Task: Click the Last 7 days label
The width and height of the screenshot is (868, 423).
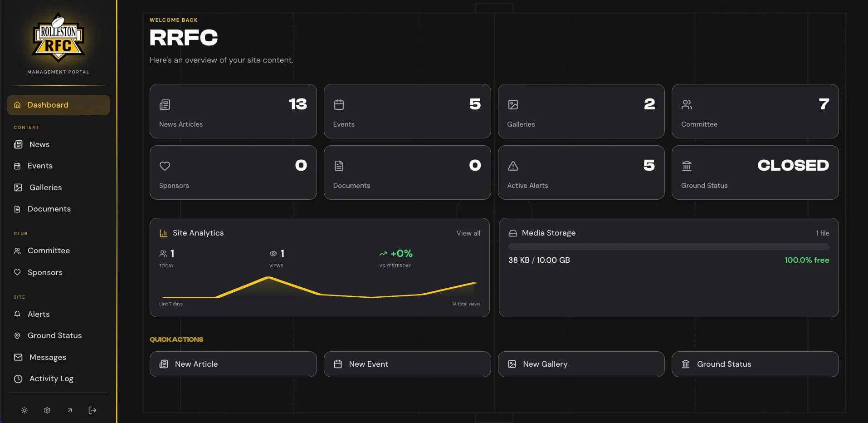Action: point(171,304)
